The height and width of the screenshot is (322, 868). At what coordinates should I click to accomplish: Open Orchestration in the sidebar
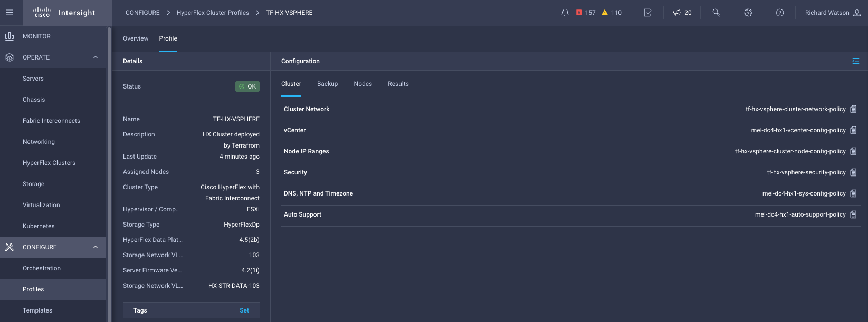pyautogui.click(x=53, y=268)
